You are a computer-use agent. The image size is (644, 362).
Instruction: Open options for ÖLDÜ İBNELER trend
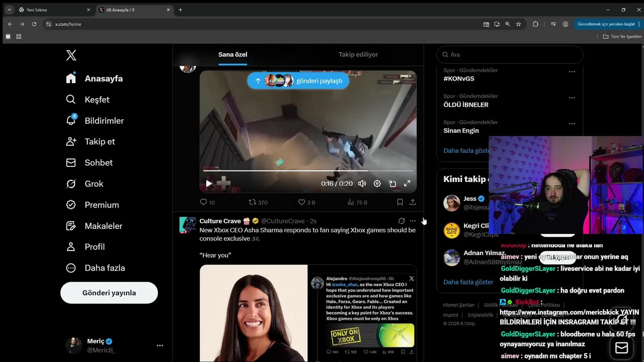coord(572,98)
